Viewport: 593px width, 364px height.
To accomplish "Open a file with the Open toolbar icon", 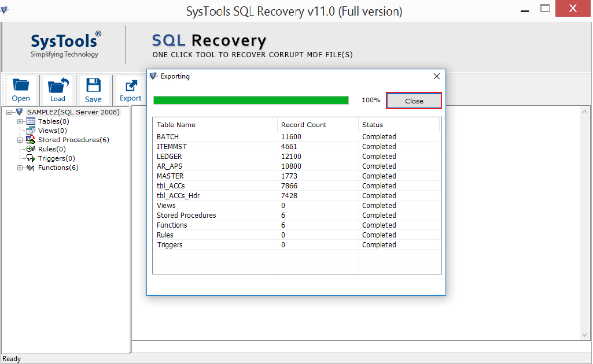I will pos(21,90).
